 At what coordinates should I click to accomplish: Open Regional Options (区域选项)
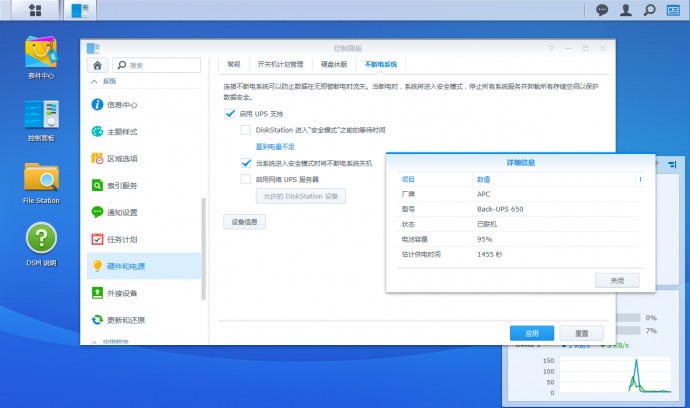pos(144,158)
